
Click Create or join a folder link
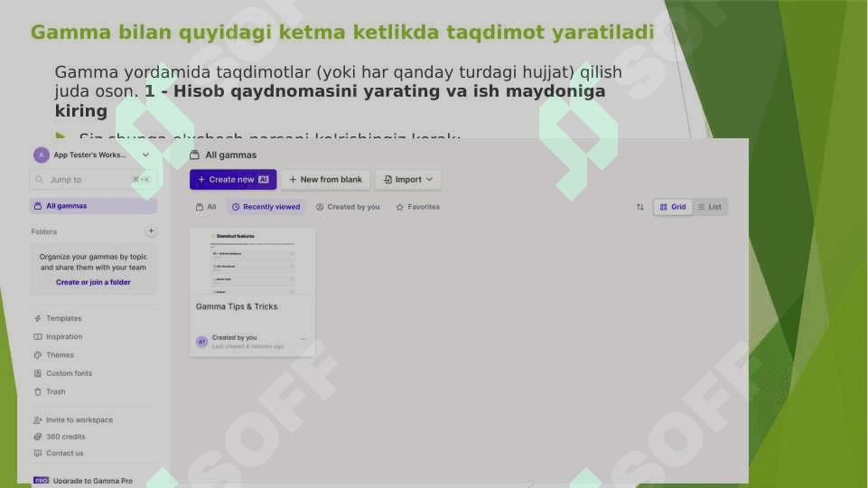(x=93, y=282)
